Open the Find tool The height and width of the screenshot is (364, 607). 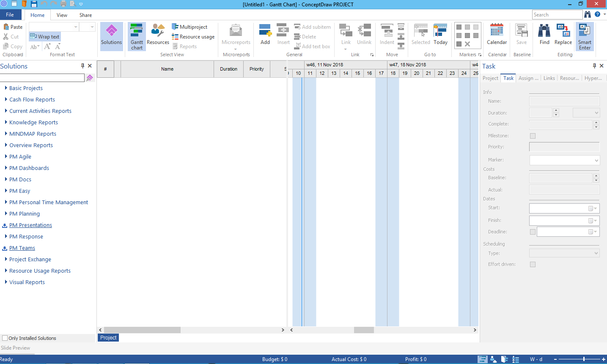tap(544, 35)
